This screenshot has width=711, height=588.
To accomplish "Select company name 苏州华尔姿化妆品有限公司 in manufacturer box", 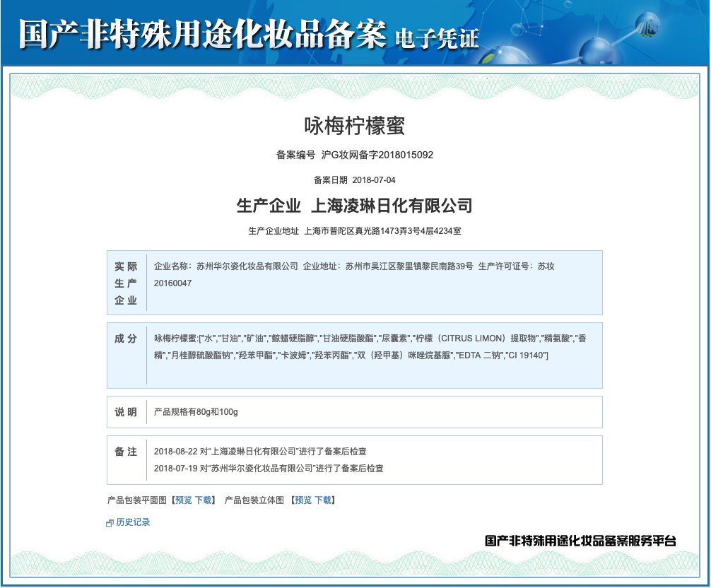I will click(x=247, y=266).
